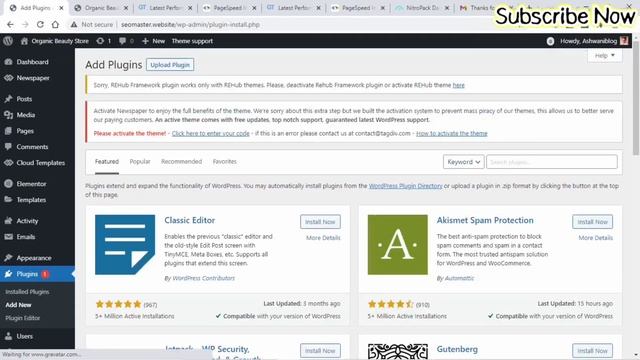
Task: Open Pages menu item
Action: pos(25,131)
